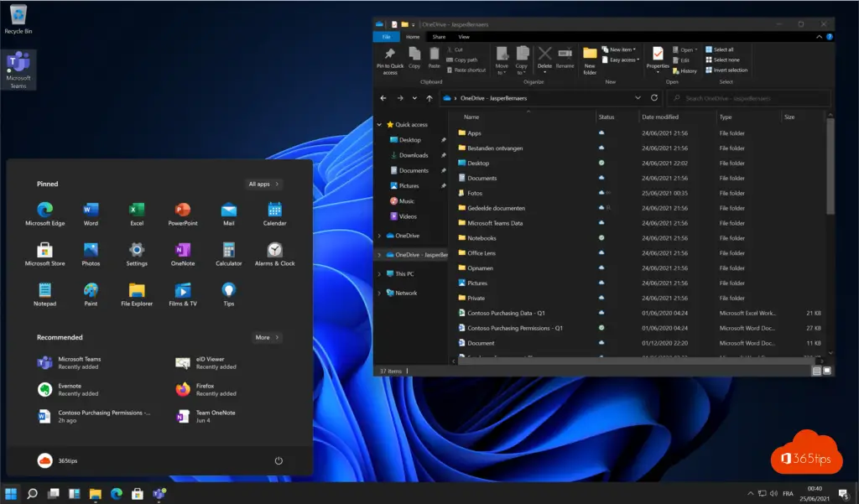Screen dimensions: 859x504
Task: Go up one level in File Explorer
Action: tap(429, 98)
